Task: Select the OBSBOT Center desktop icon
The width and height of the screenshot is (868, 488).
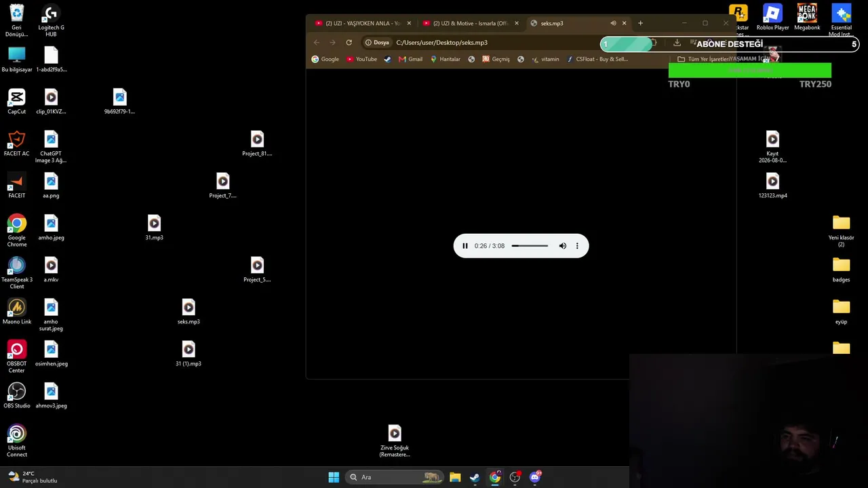Action: click(17, 357)
